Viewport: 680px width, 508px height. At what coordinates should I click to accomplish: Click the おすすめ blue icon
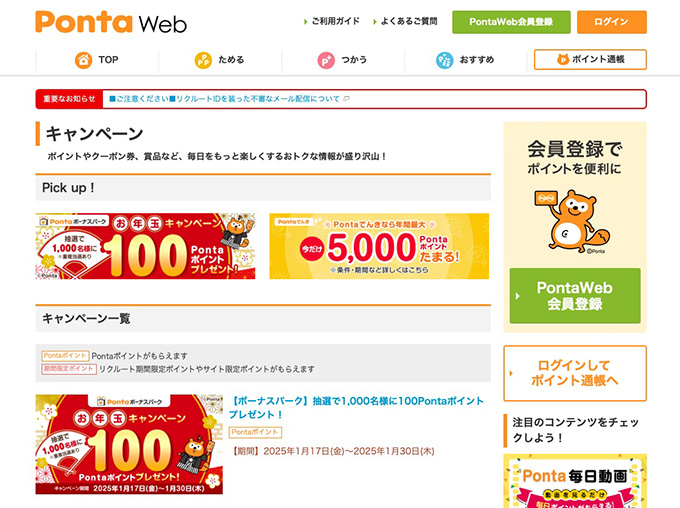click(445, 60)
